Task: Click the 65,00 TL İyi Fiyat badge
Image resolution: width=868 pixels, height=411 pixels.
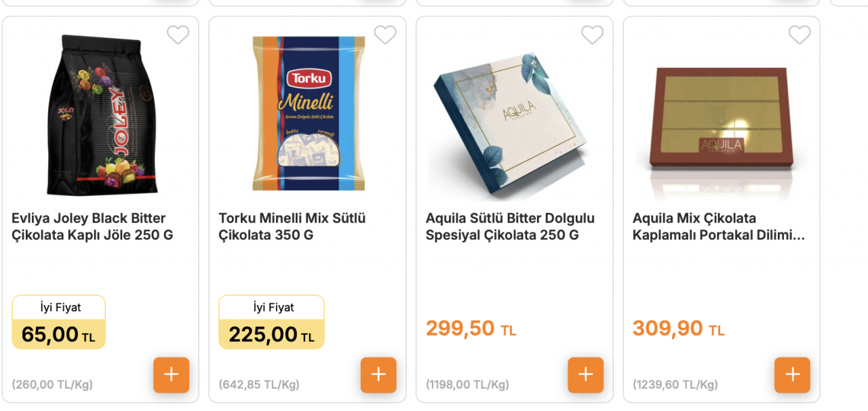Action: [59, 322]
